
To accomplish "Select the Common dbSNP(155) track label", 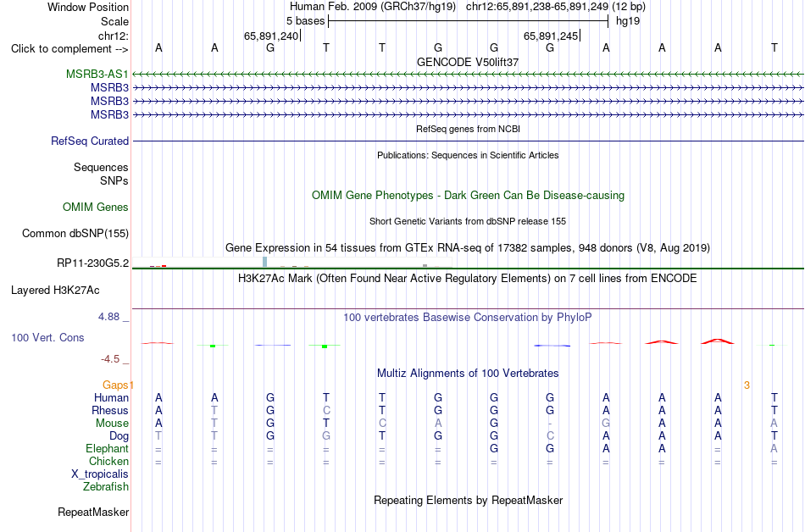I will 75,234.
